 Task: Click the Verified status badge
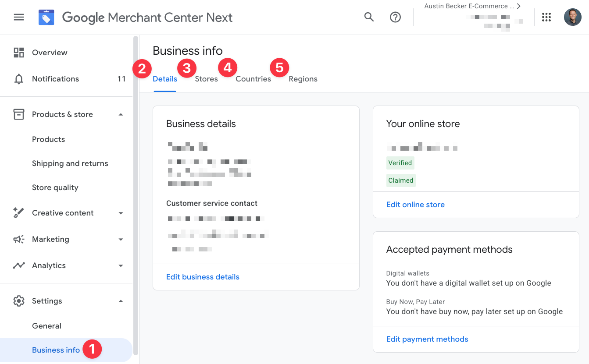[400, 163]
